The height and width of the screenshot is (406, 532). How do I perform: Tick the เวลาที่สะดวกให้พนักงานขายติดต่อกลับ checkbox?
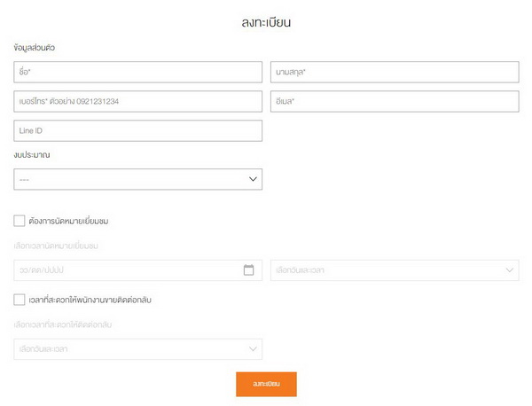pos(20,300)
